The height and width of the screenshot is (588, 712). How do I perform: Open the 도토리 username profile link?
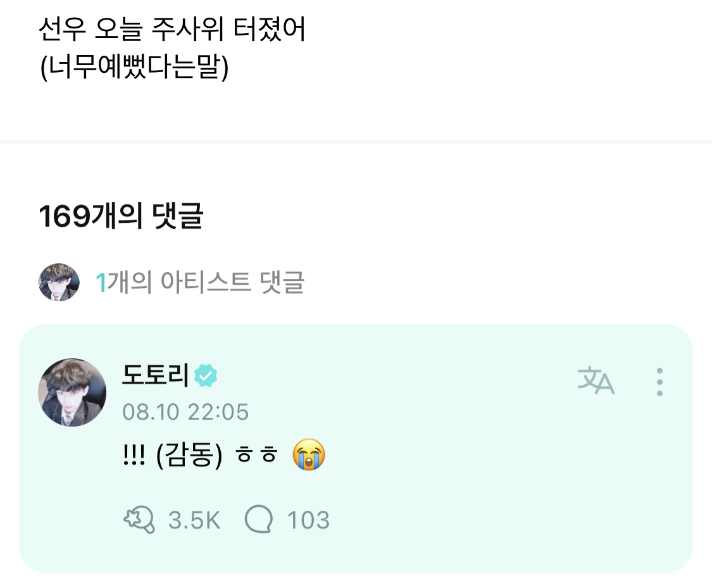(155, 376)
